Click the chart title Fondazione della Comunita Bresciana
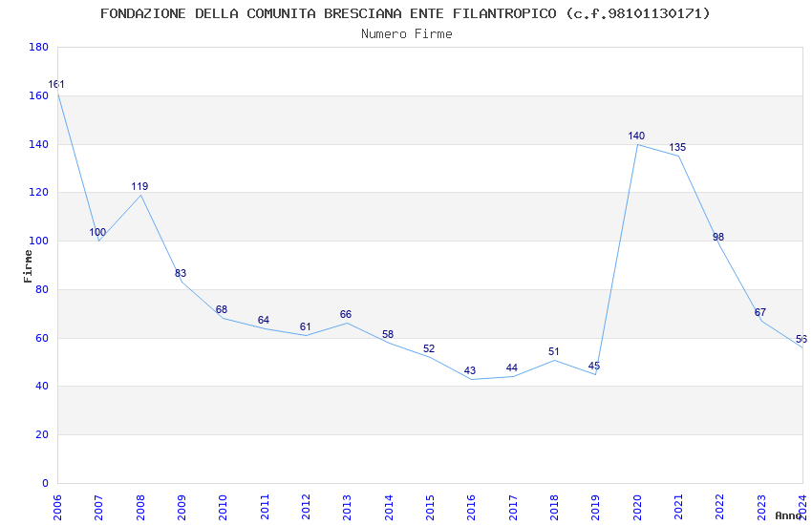The width and height of the screenshot is (812, 525). (405, 13)
